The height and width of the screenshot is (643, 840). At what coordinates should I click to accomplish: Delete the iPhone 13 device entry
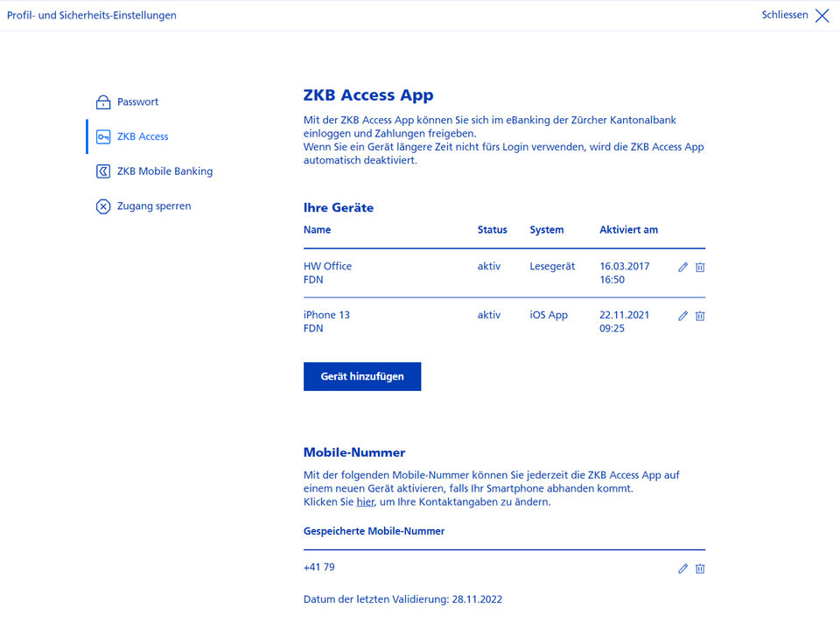(x=700, y=316)
